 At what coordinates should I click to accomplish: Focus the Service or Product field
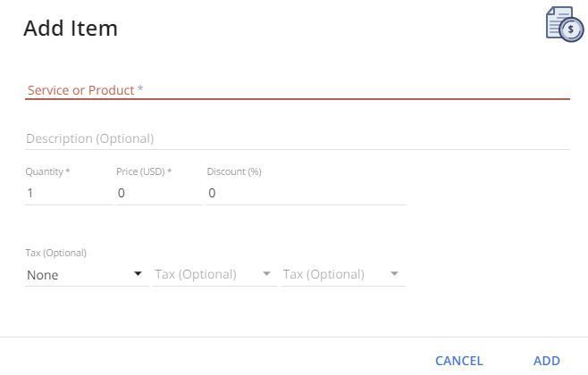pos(298,90)
